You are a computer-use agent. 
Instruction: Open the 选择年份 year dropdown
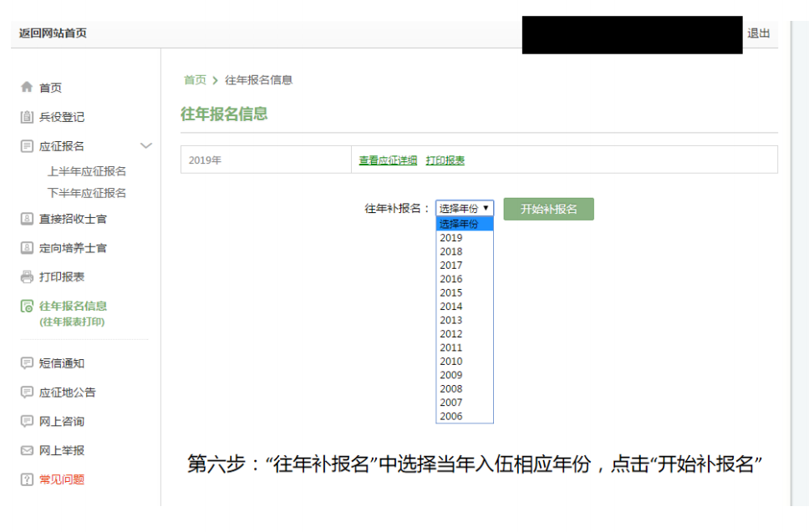click(x=465, y=208)
